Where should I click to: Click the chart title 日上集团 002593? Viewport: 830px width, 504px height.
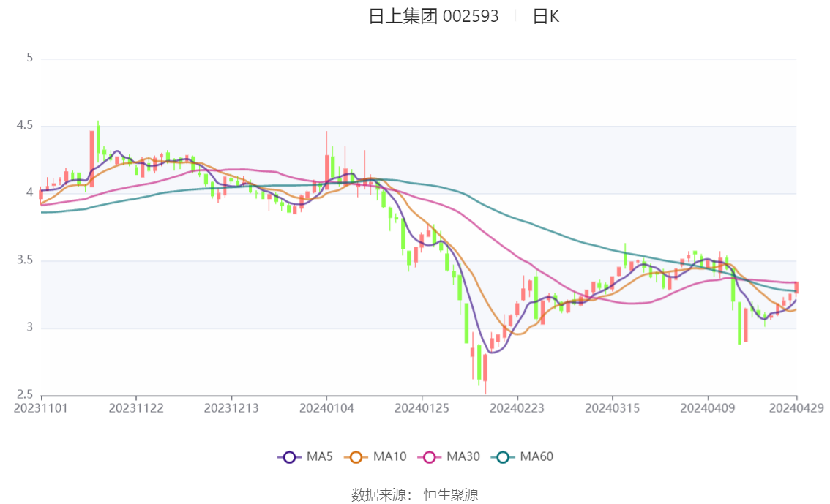pos(433,16)
